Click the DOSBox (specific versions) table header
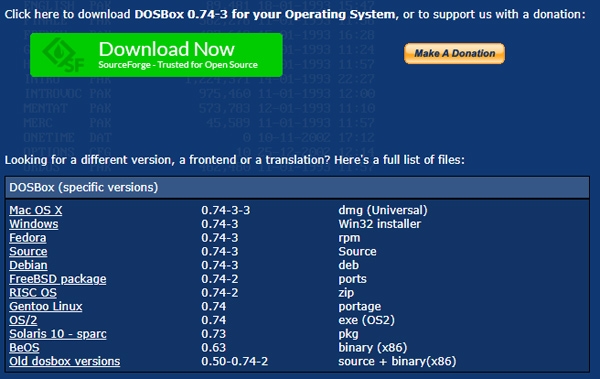 pos(297,188)
